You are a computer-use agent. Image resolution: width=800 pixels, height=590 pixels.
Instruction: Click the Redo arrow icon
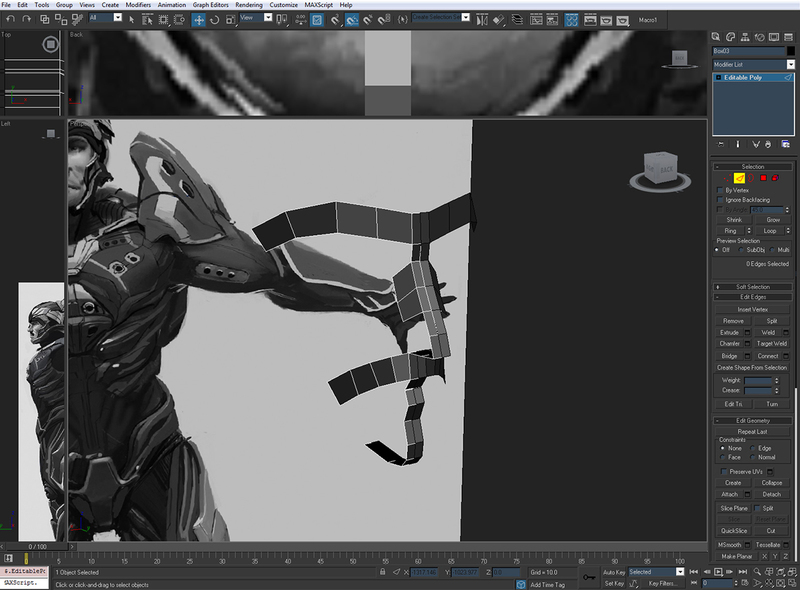click(x=27, y=19)
